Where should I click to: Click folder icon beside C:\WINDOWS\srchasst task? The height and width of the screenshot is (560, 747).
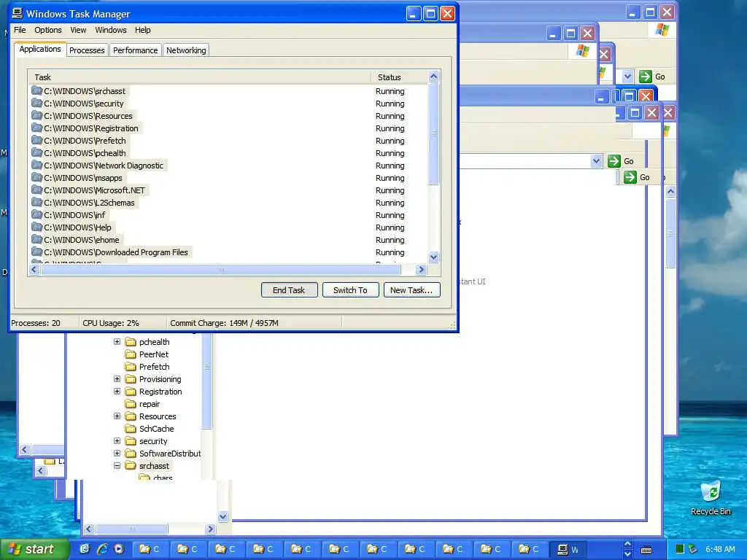(x=36, y=90)
